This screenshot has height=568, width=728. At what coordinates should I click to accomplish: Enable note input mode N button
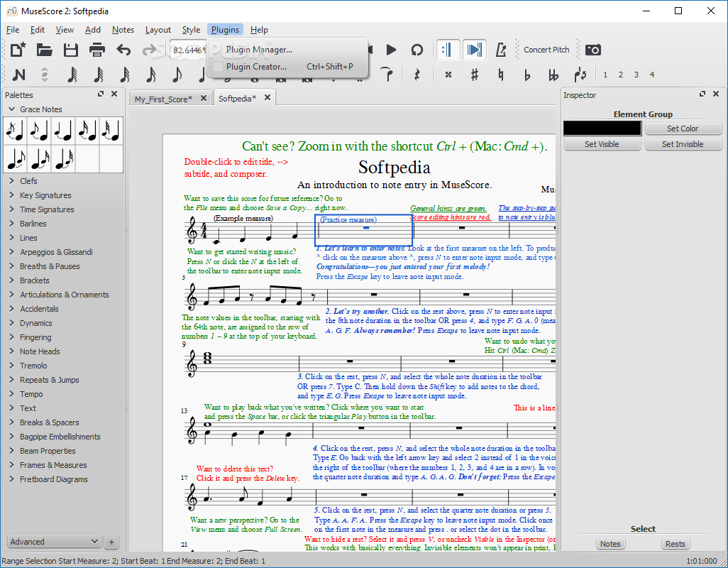pyautogui.click(x=18, y=75)
